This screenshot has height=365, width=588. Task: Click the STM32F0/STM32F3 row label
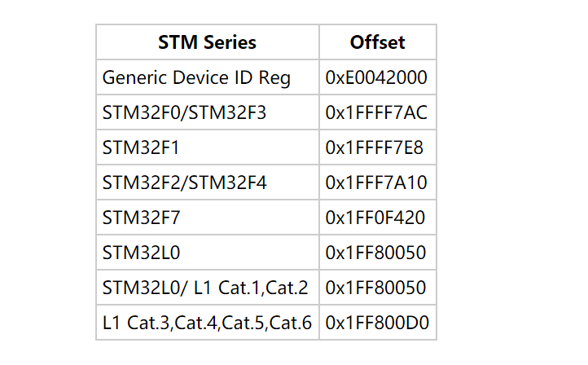coord(184,112)
